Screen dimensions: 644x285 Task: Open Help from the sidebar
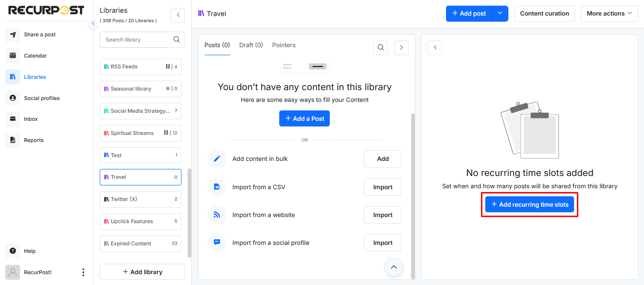point(30,251)
